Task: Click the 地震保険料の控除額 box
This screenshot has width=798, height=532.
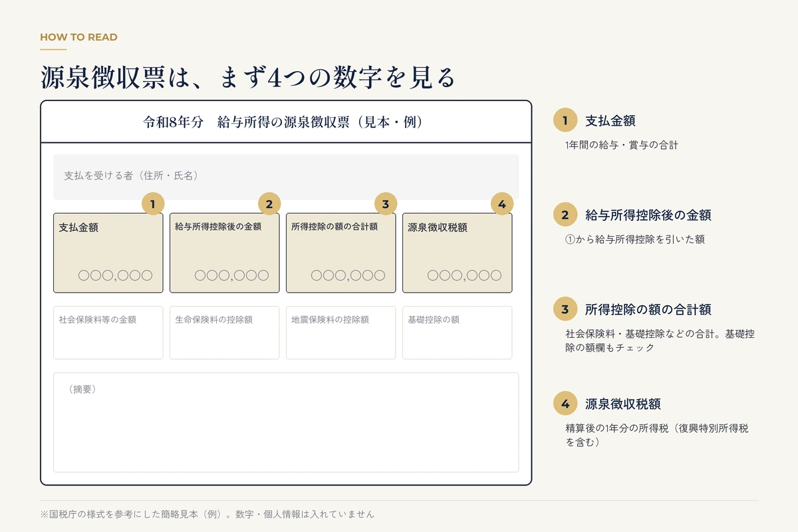Action: pos(340,332)
